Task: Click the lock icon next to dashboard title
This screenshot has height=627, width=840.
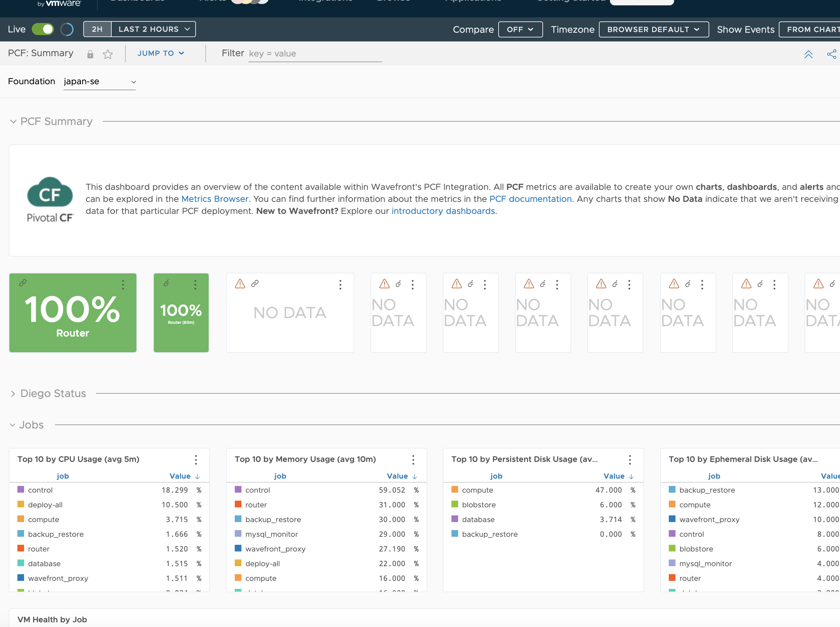Action: coord(90,54)
